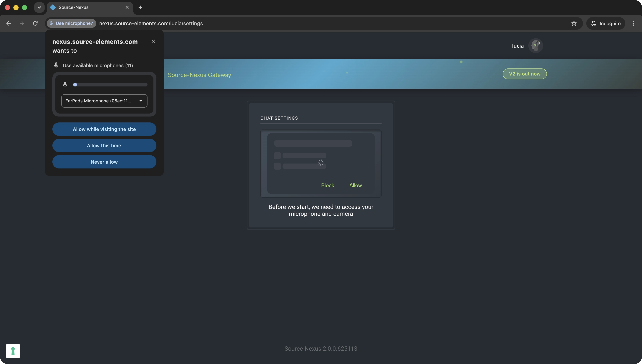This screenshot has width=642, height=364.
Task: Click the forward navigation arrow
Action: pos(22,23)
